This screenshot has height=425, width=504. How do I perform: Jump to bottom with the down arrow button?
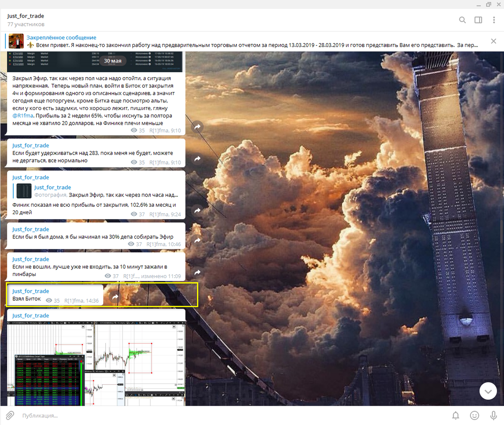coord(488,391)
